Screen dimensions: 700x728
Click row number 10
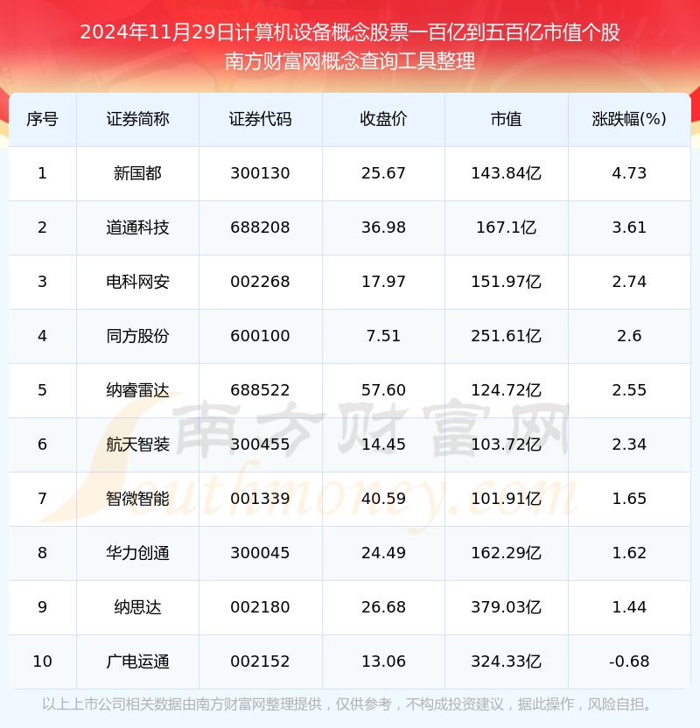pyautogui.click(x=42, y=661)
